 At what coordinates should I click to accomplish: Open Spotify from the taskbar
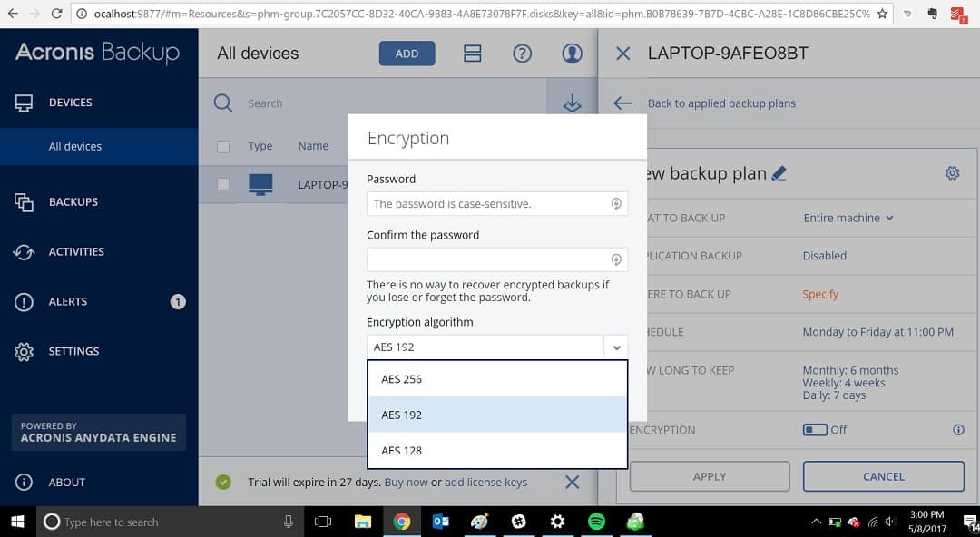pyautogui.click(x=596, y=522)
